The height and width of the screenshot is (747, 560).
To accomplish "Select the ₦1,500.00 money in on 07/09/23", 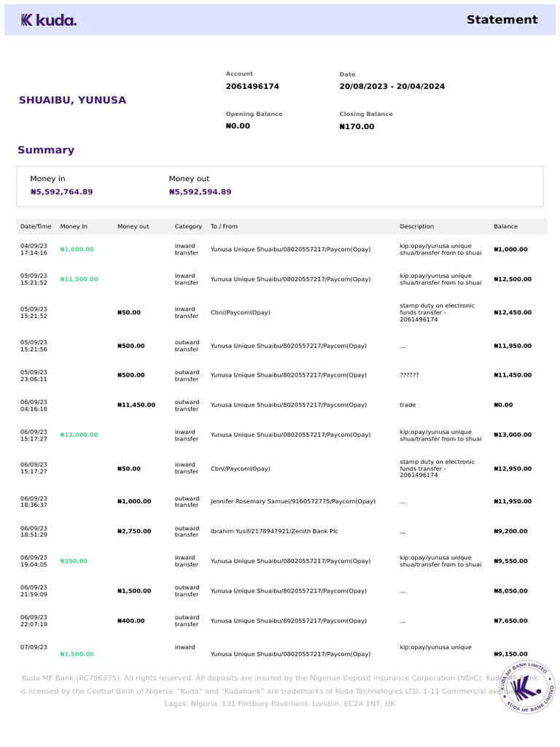I will pos(77,654).
